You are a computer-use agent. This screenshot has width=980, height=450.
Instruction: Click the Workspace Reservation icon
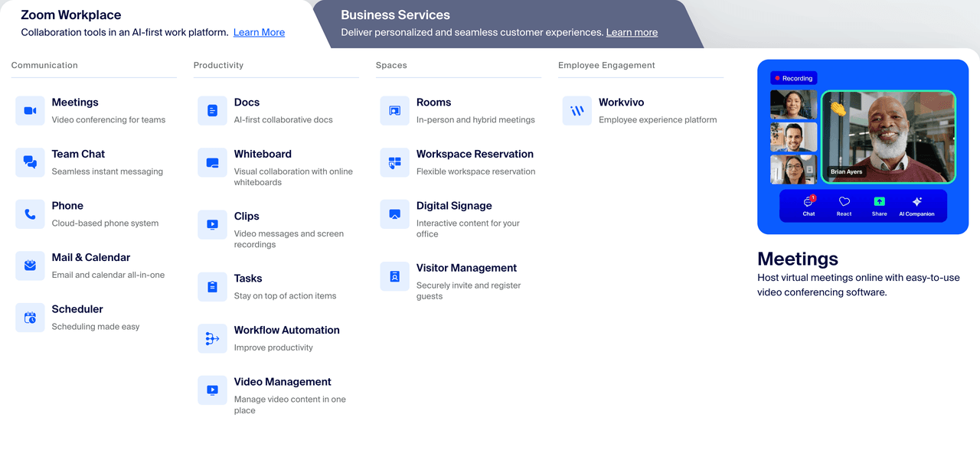pyautogui.click(x=394, y=162)
